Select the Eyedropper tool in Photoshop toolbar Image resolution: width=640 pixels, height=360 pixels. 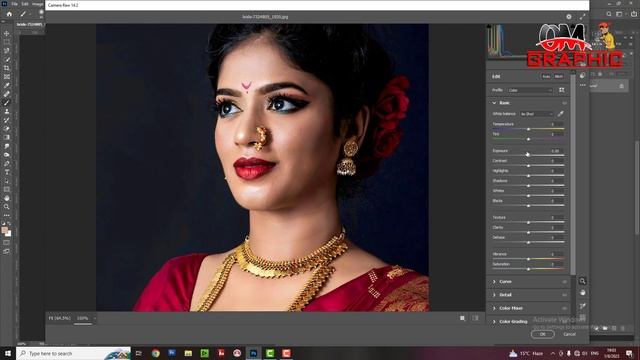tap(7, 85)
